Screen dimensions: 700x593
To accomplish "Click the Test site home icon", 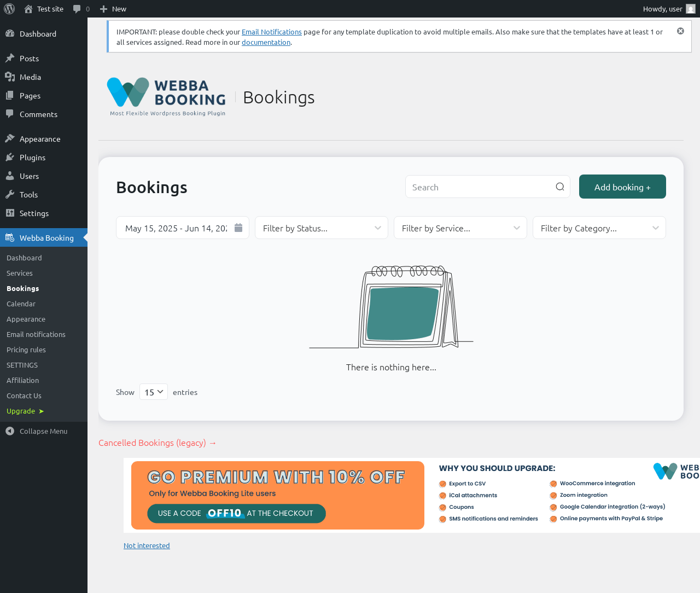I will [28, 9].
